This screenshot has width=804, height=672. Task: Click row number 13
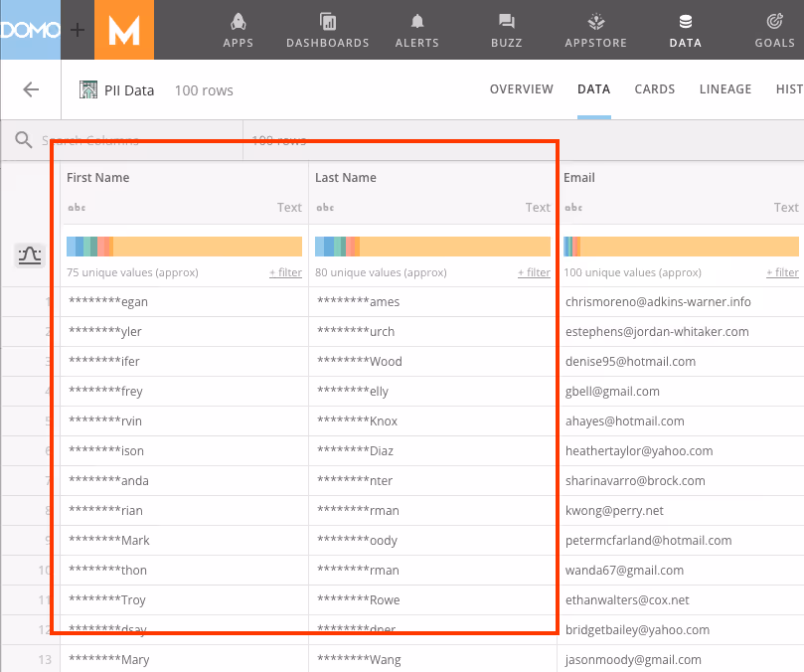click(45, 660)
